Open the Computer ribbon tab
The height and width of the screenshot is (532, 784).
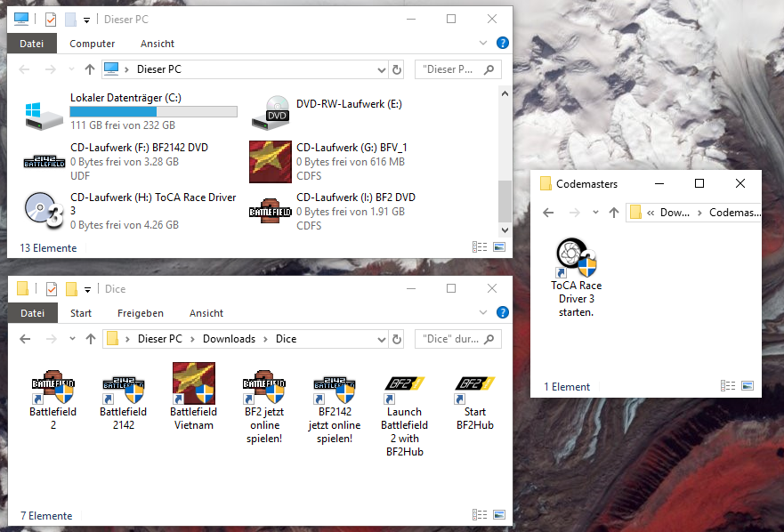[92, 44]
